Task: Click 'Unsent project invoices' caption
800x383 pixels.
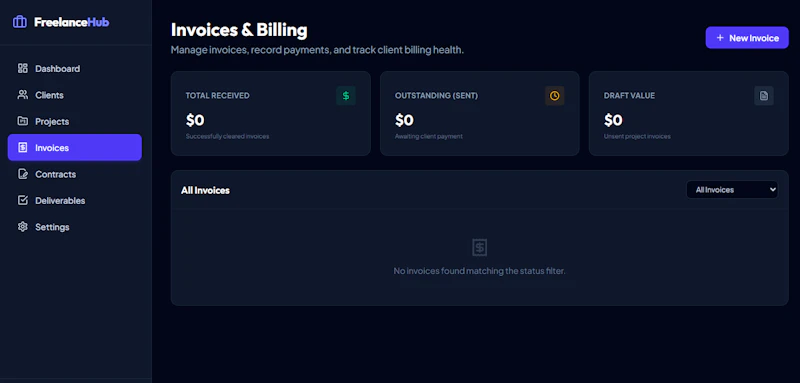Action: pos(637,137)
